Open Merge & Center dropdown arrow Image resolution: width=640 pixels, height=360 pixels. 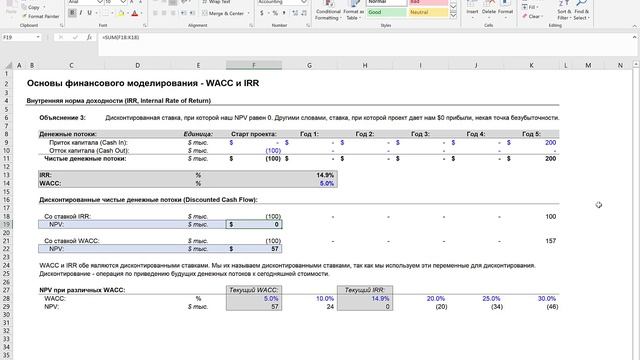pyautogui.click(x=249, y=13)
